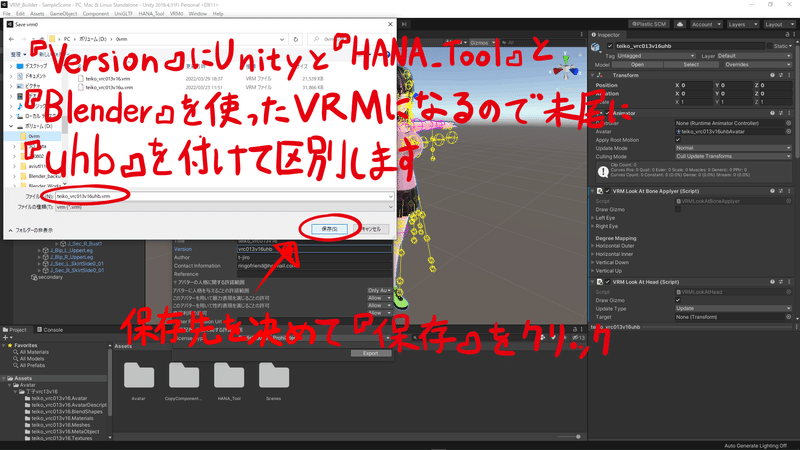The image size is (800, 450).
Task: Click the refresh icon in Save dialog
Action: tap(295, 39)
